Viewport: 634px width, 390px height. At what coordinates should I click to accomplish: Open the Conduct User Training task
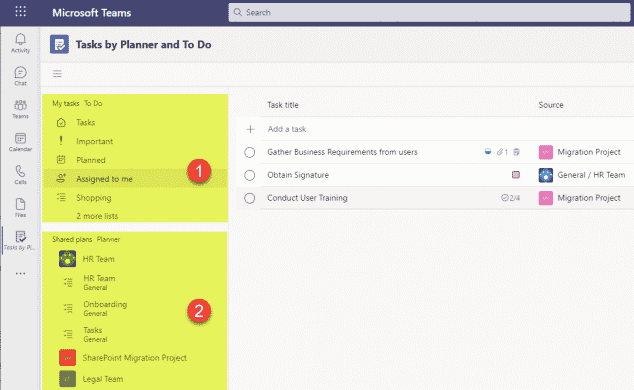pos(307,198)
